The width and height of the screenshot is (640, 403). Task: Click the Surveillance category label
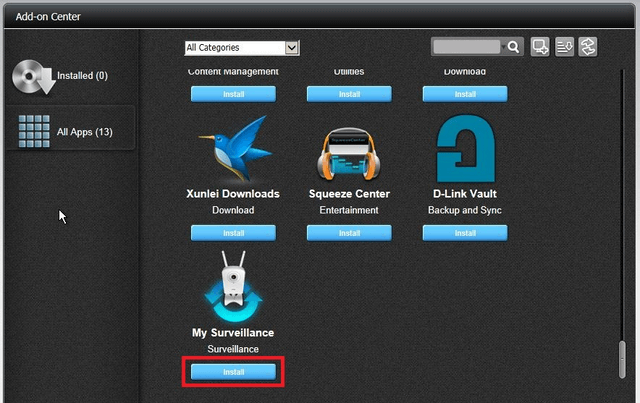[x=233, y=349]
